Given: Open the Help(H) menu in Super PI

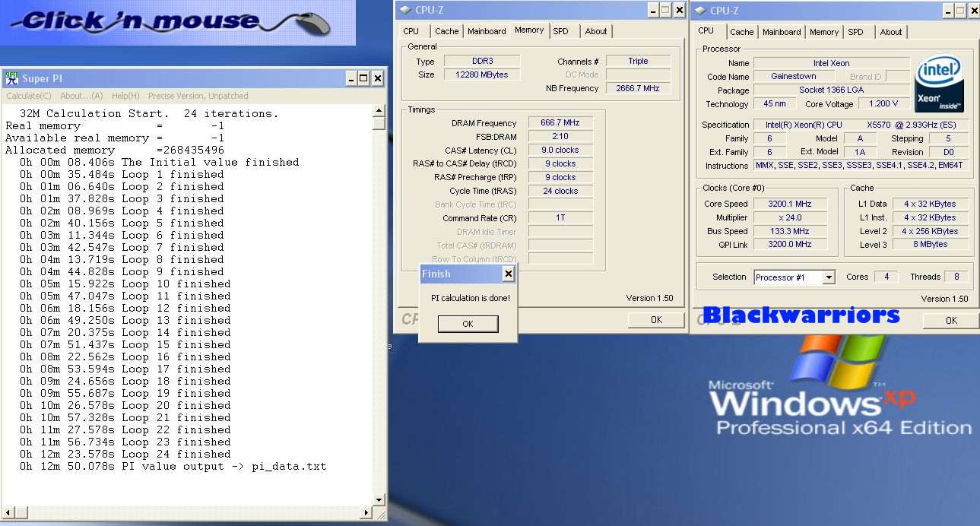Looking at the screenshot, I should (125, 96).
